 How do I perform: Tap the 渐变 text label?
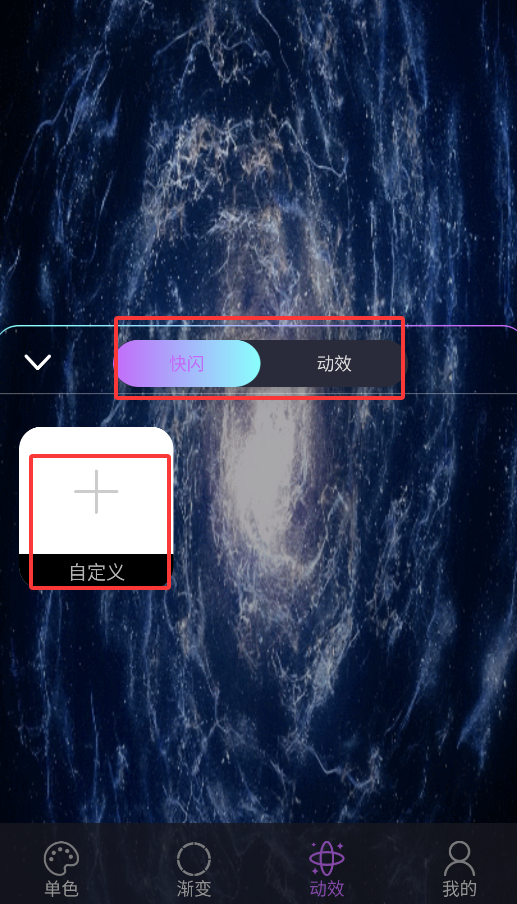pyautogui.click(x=194, y=888)
